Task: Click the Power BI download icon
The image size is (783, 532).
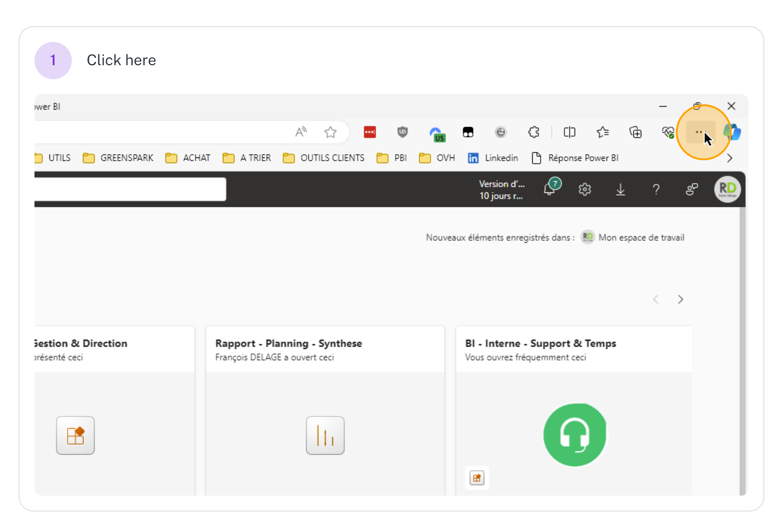Action: (620, 189)
